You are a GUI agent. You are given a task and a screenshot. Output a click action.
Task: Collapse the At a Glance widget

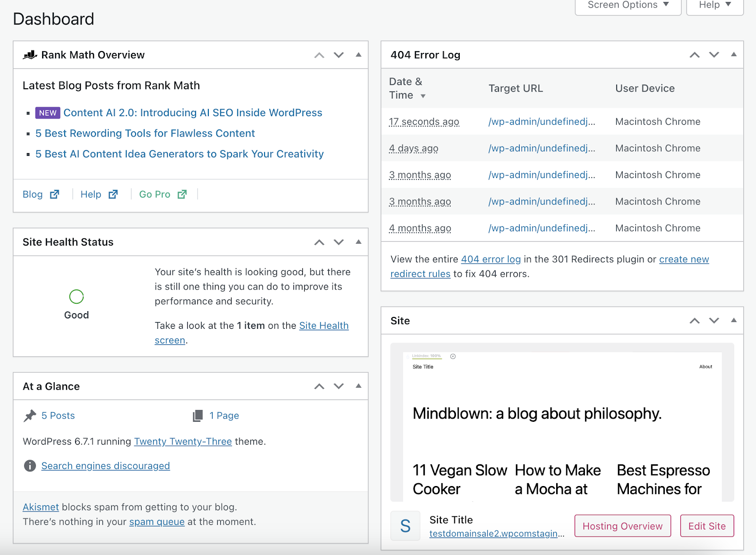pyautogui.click(x=358, y=386)
